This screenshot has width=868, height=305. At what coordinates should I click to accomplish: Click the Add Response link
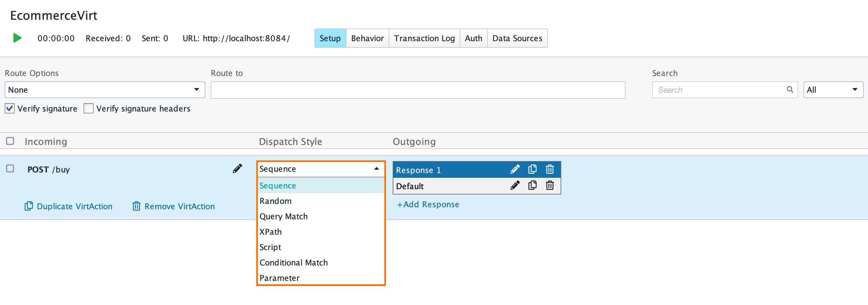(x=428, y=204)
